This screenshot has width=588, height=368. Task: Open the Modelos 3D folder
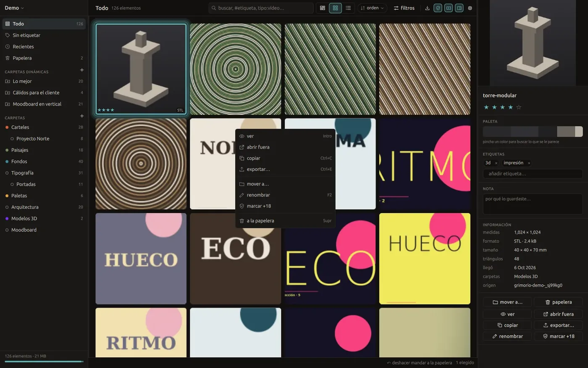(x=44, y=218)
